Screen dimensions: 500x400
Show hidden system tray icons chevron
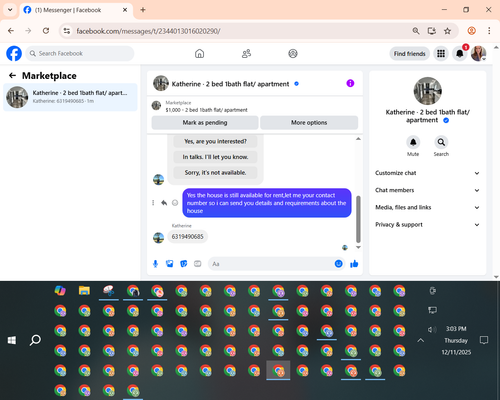[x=421, y=340]
